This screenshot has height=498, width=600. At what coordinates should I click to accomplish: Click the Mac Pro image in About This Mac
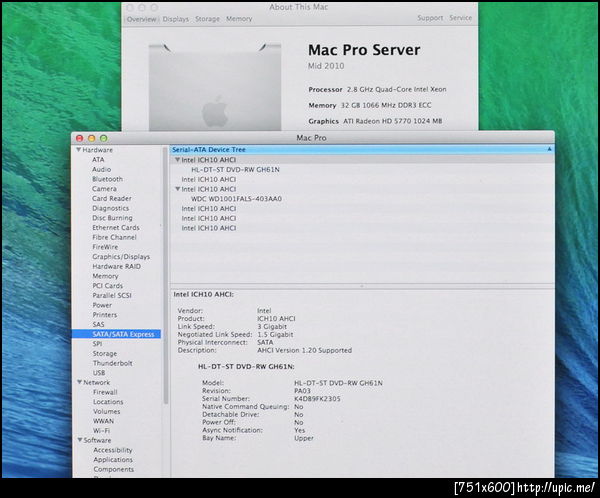pyautogui.click(x=215, y=87)
